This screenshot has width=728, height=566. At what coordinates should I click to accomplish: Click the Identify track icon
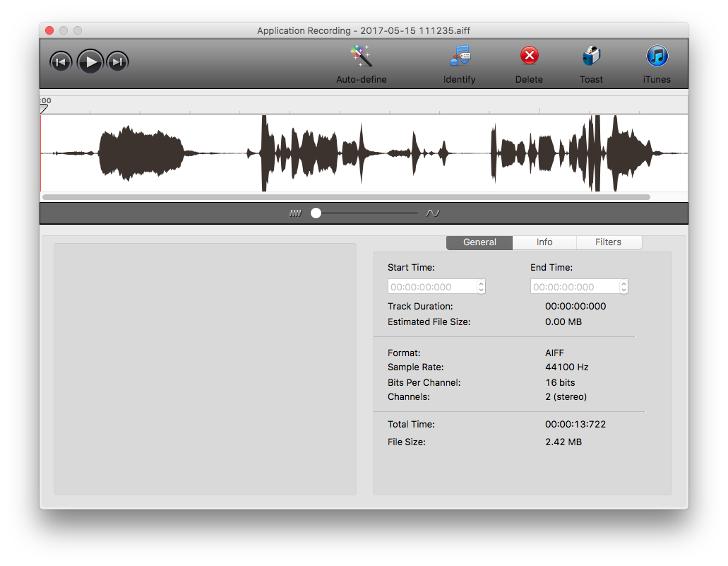460,56
